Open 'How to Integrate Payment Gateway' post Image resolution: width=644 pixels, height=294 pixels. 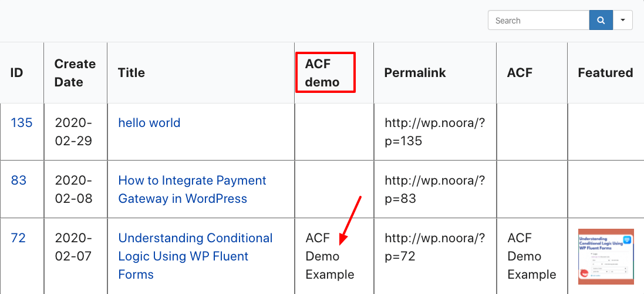192,189
